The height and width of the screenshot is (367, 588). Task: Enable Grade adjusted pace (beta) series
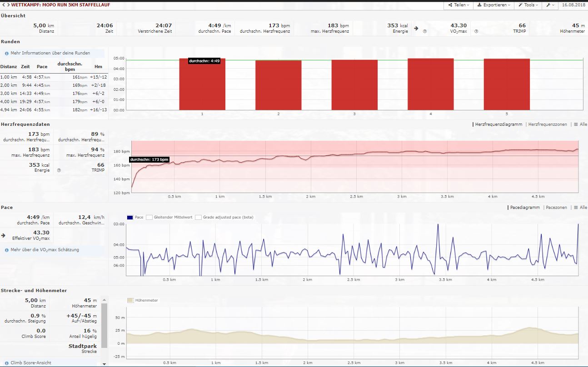click(x=198, y=218)
